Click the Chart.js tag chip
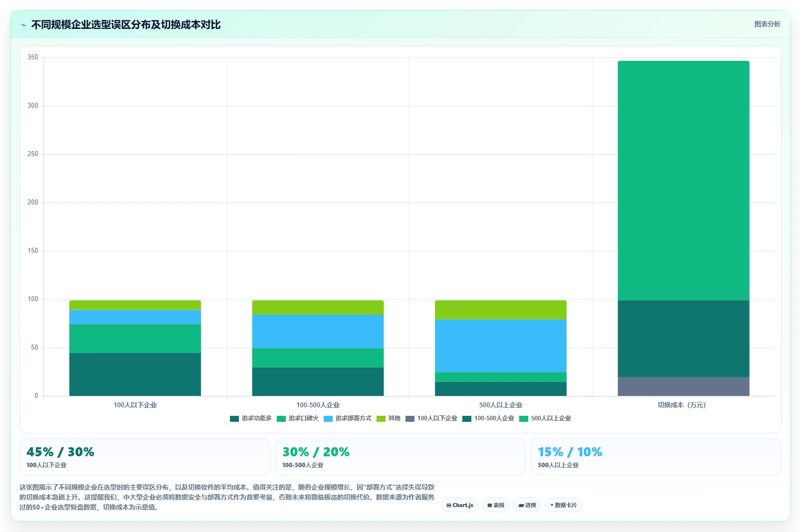 [460, 505]
